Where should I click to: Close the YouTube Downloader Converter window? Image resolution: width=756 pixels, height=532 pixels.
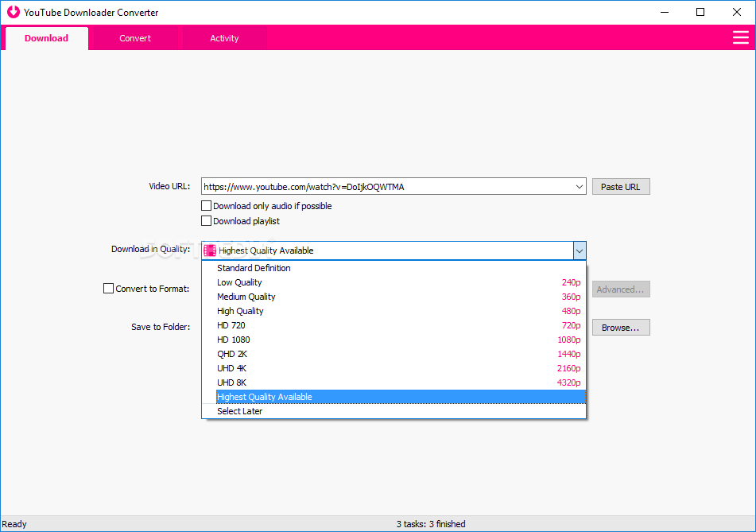coord(737,12)
